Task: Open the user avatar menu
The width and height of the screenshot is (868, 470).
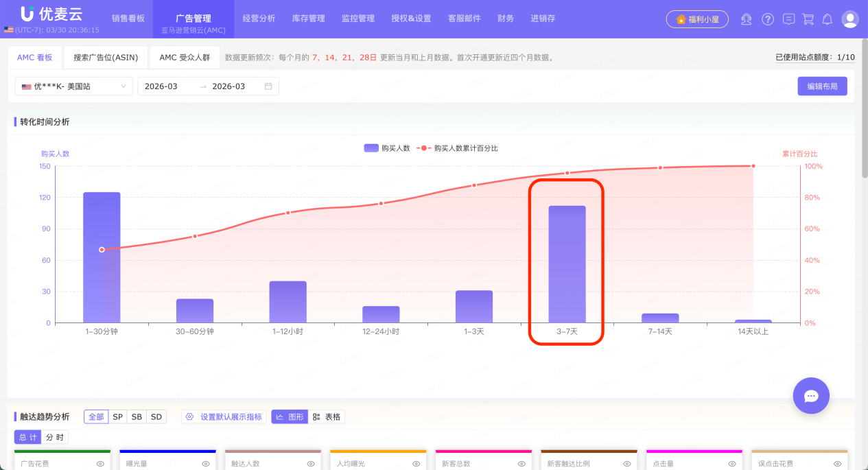Action: (x=850, y=19)
